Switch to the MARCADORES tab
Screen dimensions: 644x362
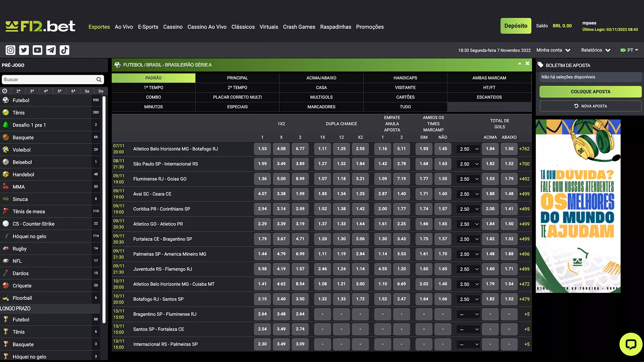pos(321,107)
